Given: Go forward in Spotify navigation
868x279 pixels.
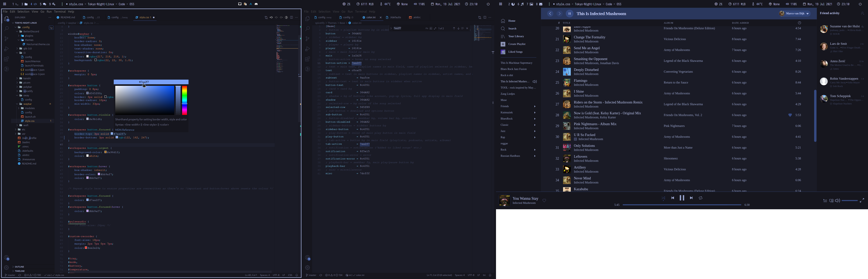Looking at the screenshot, I should (559, 14).
